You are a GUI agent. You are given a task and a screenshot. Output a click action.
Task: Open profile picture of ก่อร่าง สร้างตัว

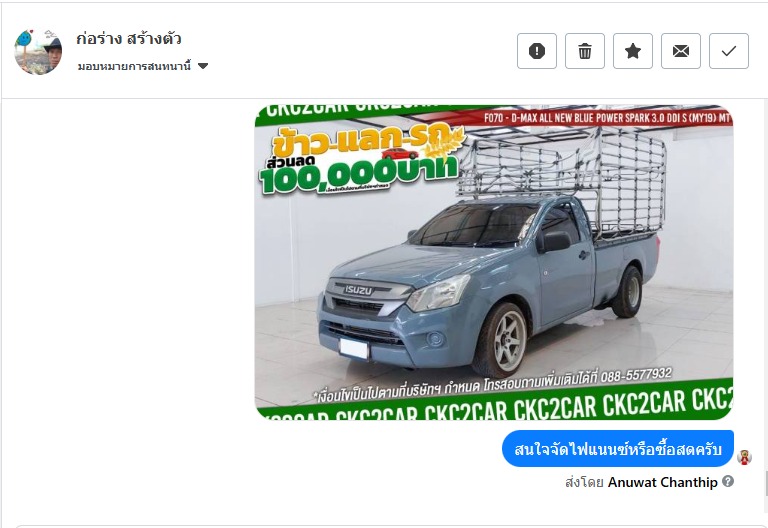pos(38,52)
